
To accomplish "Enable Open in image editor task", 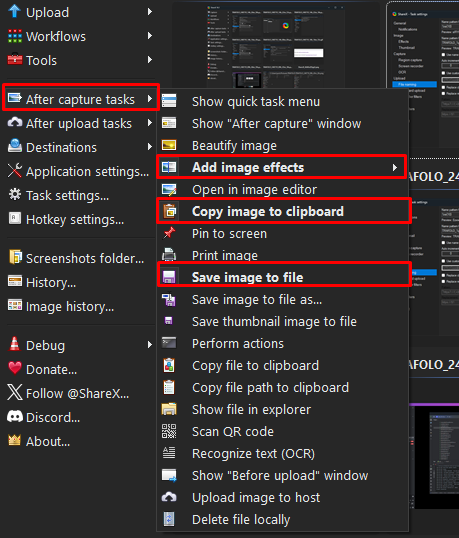I will (x=283, y=189).
